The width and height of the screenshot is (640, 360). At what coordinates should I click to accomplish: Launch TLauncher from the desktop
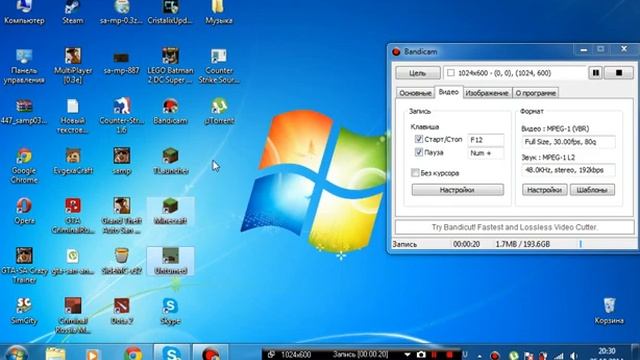coord(170,162)
